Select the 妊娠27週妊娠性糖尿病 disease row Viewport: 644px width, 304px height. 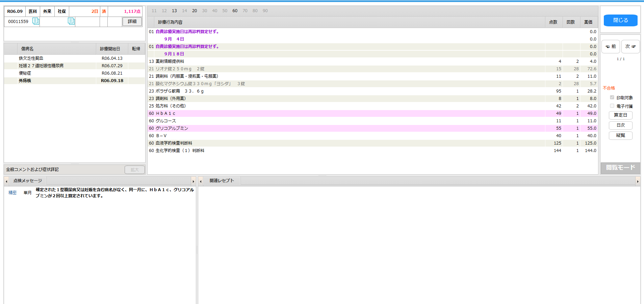pos(75,66)
